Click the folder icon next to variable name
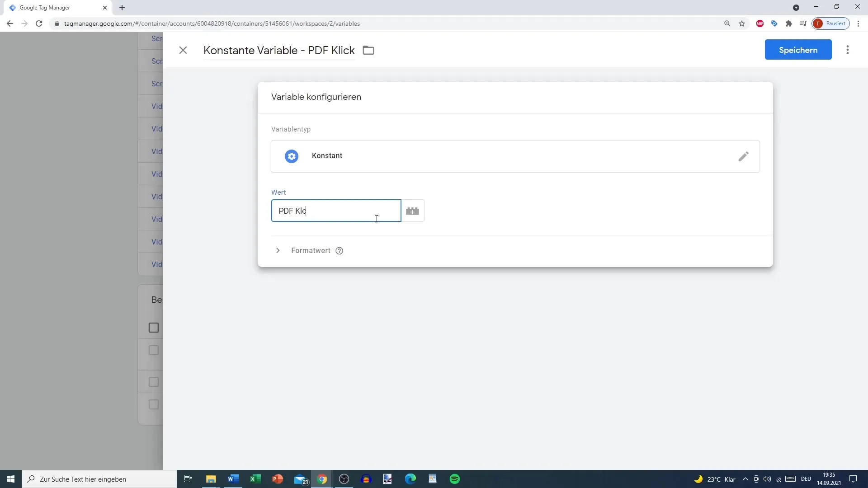This screenshot has height=488, width=868. (x=368, y=50)
